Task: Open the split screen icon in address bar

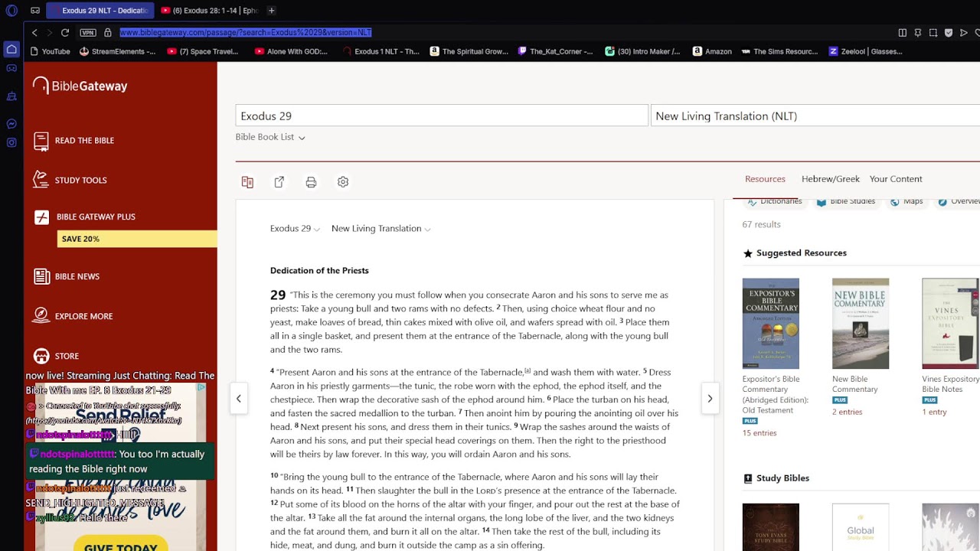Action: point(902,32)
